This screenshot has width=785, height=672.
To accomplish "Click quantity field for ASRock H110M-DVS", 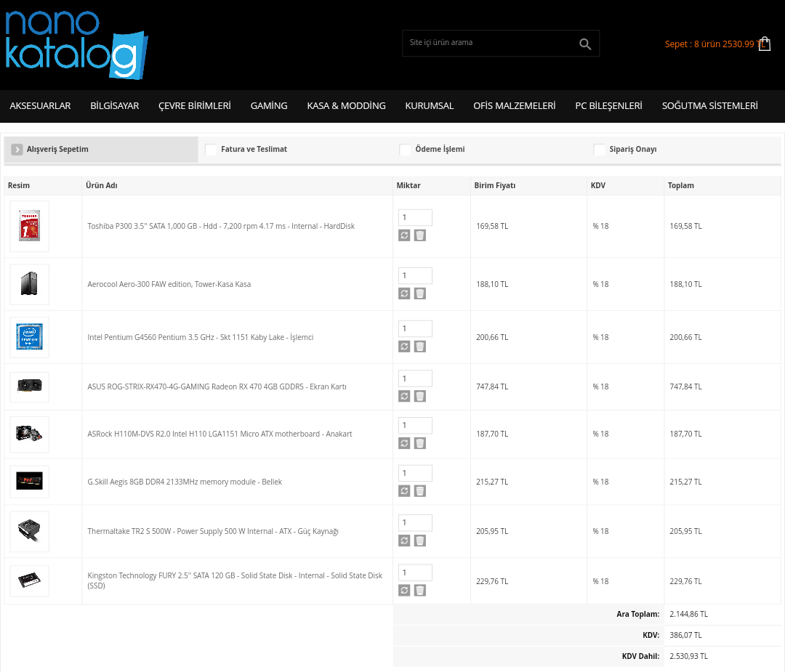I will click(415, 425).
